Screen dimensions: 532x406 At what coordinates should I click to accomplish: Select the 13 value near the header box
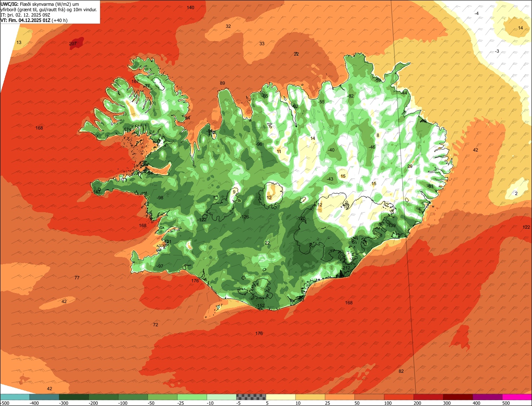click(x=19, y=42)
